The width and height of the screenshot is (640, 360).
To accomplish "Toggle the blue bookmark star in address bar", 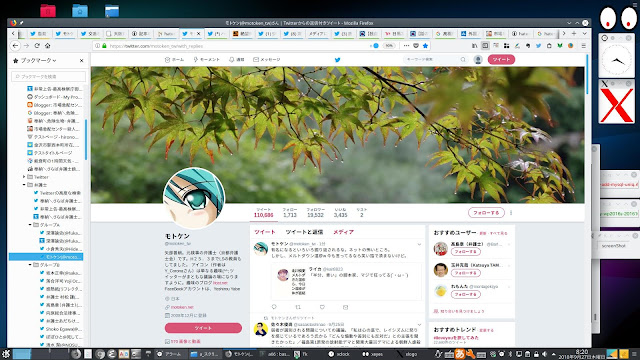I will coord(425,46).
